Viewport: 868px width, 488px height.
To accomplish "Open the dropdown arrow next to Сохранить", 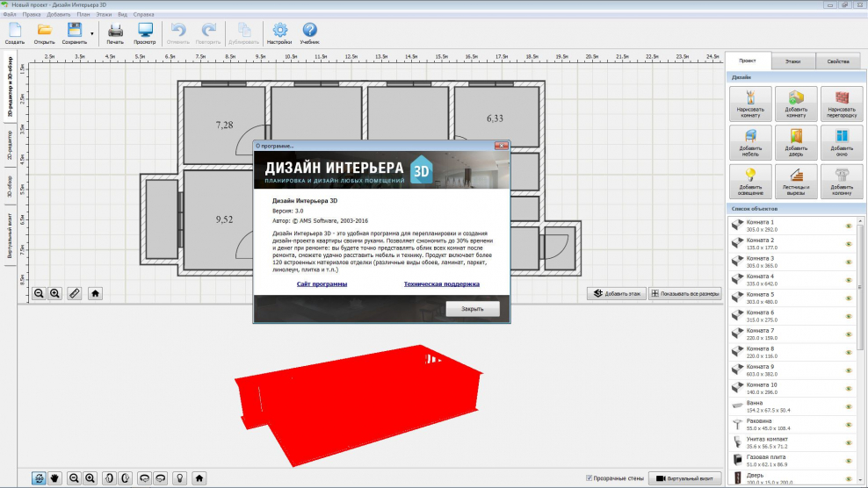I will coord(92,33).
